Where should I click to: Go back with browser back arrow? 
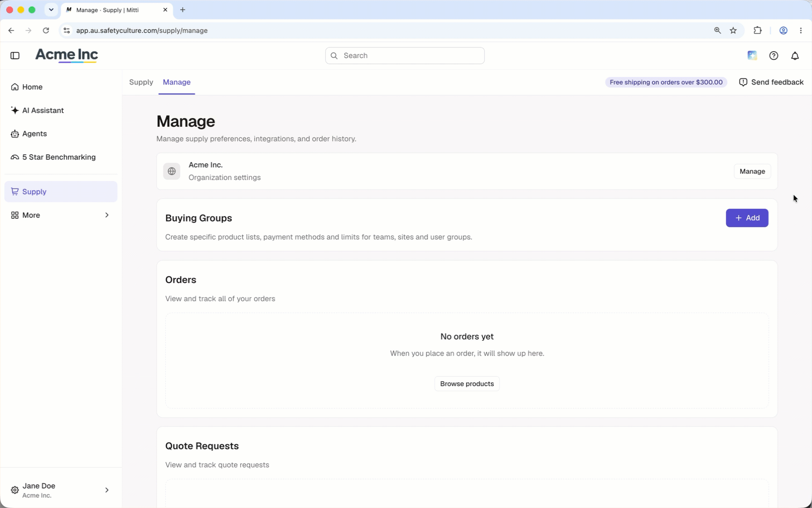pos(11,30)
